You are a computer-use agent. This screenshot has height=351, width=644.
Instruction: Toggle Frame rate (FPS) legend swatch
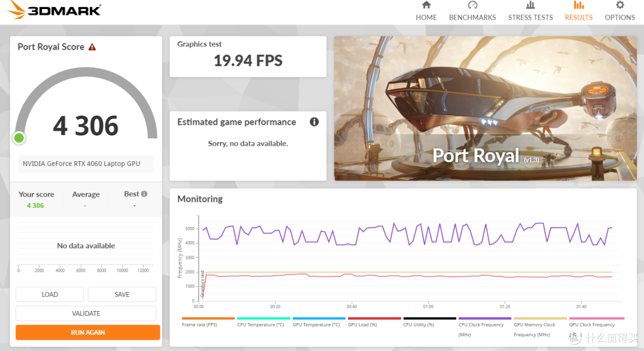208,318
